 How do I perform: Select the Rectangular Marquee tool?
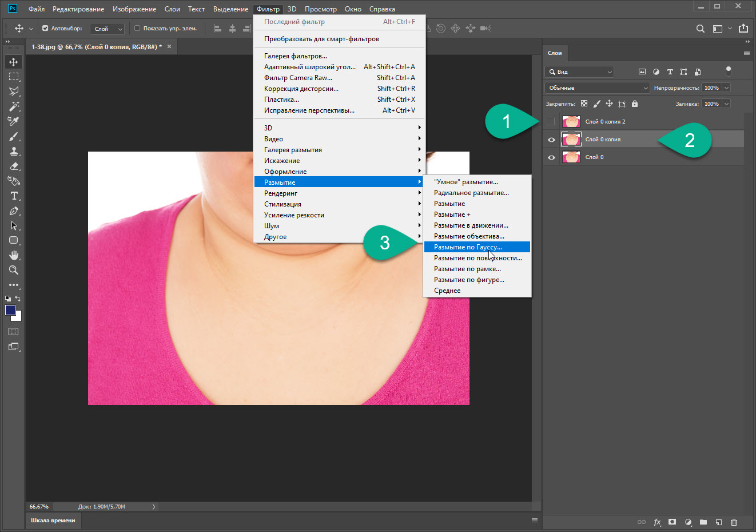coord(14,77)
